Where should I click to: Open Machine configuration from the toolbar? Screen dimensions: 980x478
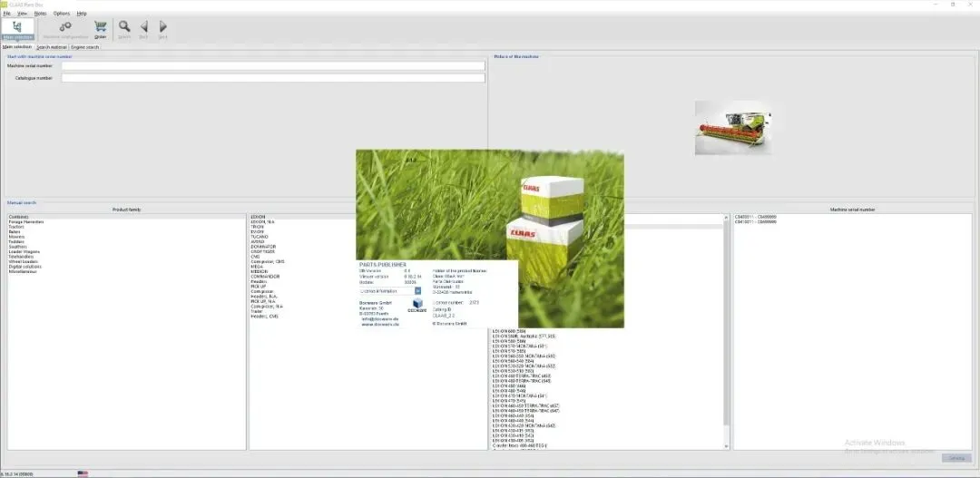[65, 29]
